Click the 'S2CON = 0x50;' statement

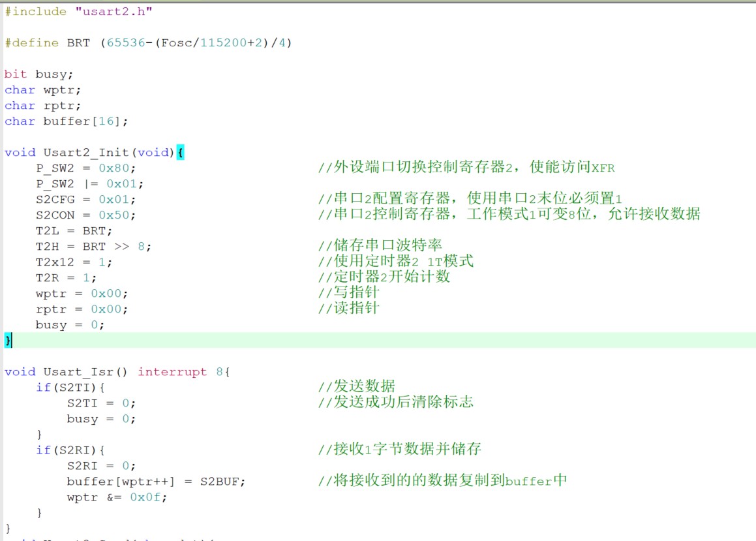86,215
